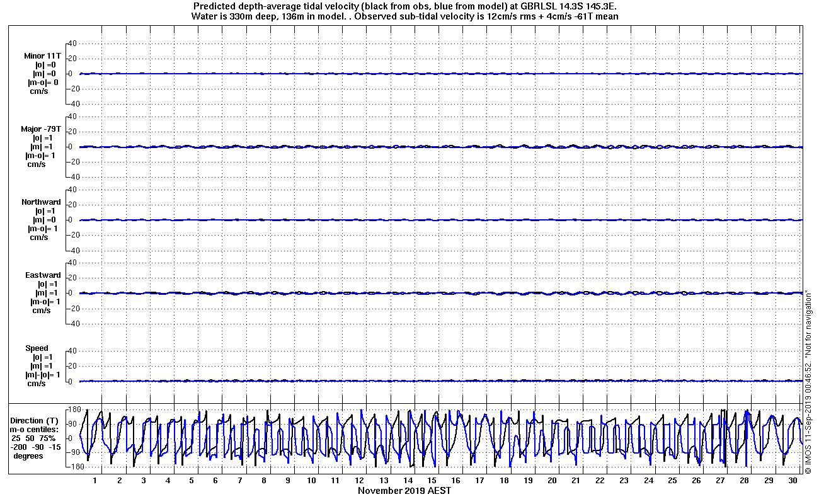Click the 'Major -79T' panel label
The image size is (819, 504).
(x=41, y=129)
